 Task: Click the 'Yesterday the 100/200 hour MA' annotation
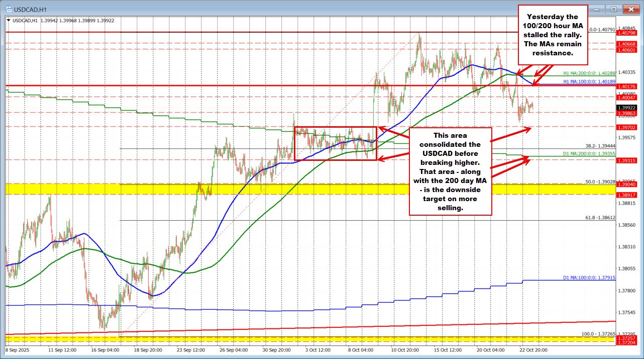[554, 35]
